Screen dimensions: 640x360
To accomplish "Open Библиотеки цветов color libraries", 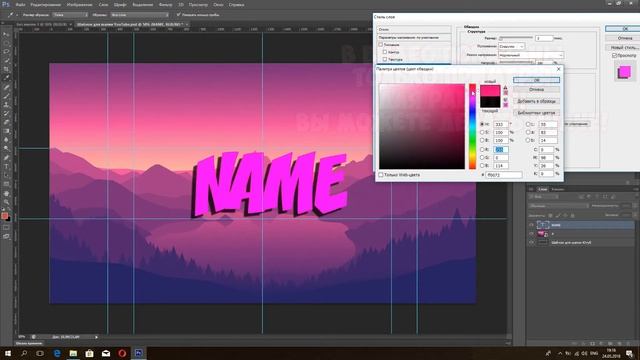I will [x=536, y=113].
